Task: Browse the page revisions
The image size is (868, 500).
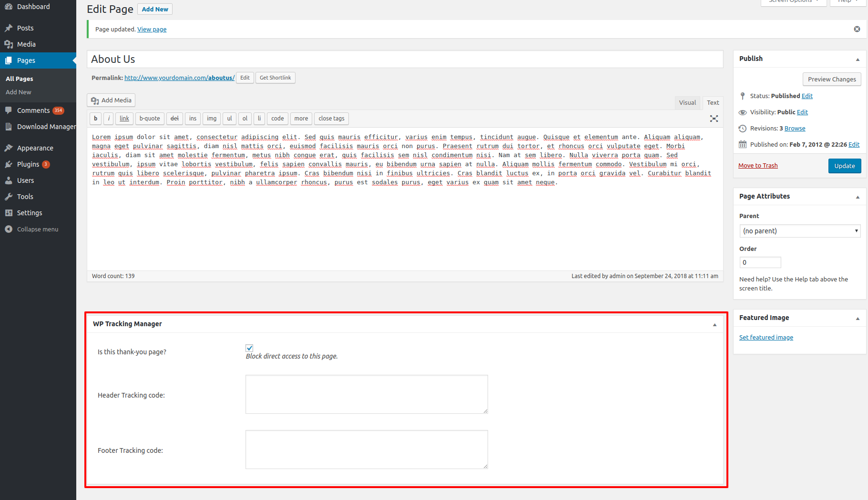Action: point(795,129)
